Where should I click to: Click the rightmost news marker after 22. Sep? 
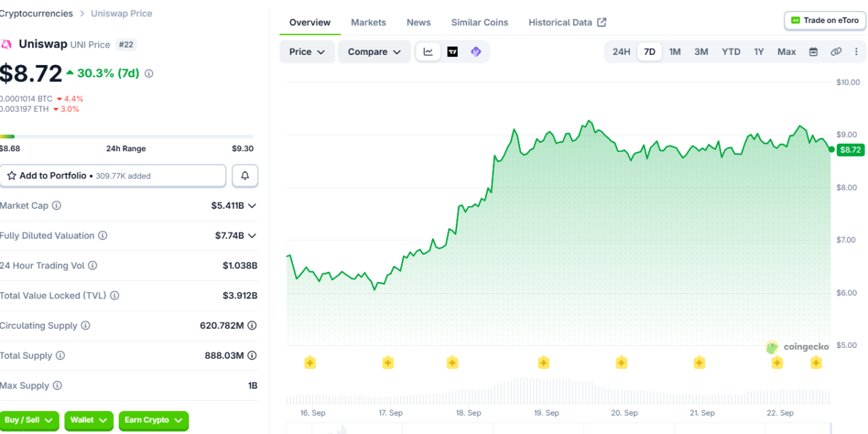(816, 363)
